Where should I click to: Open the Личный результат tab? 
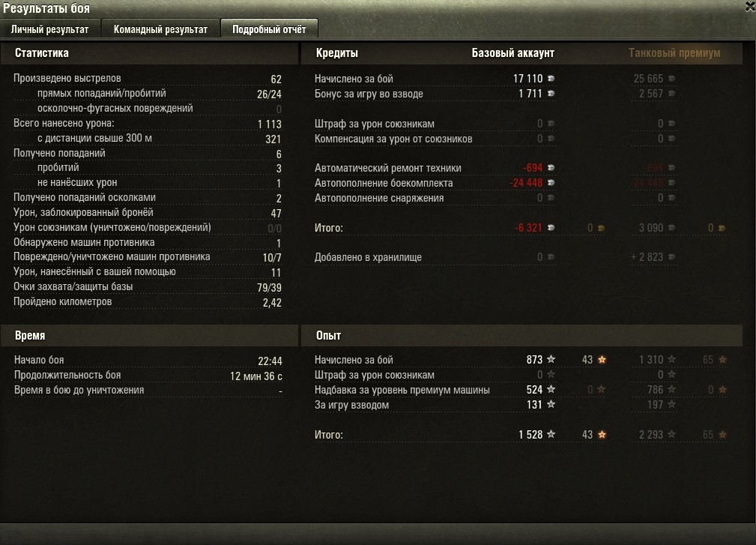[50, 29]
